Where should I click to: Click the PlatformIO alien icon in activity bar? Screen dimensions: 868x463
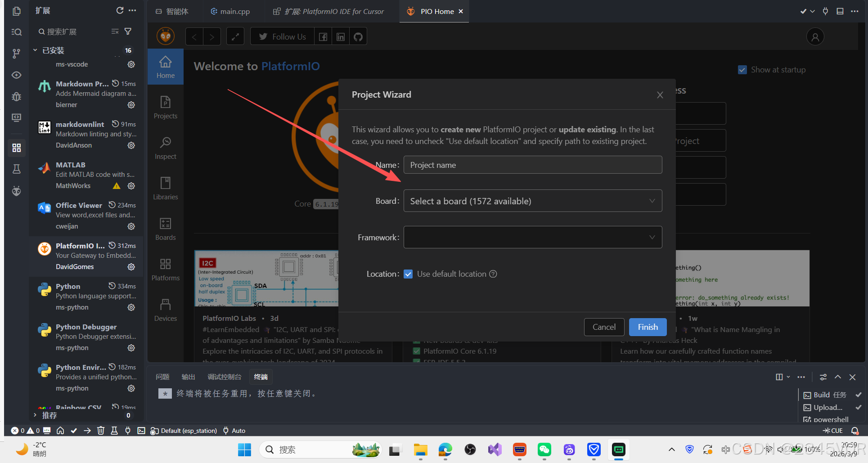(17, 191)
